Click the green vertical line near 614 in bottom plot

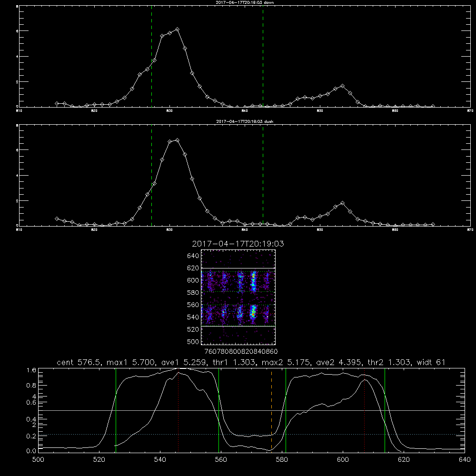coord(385,410)
